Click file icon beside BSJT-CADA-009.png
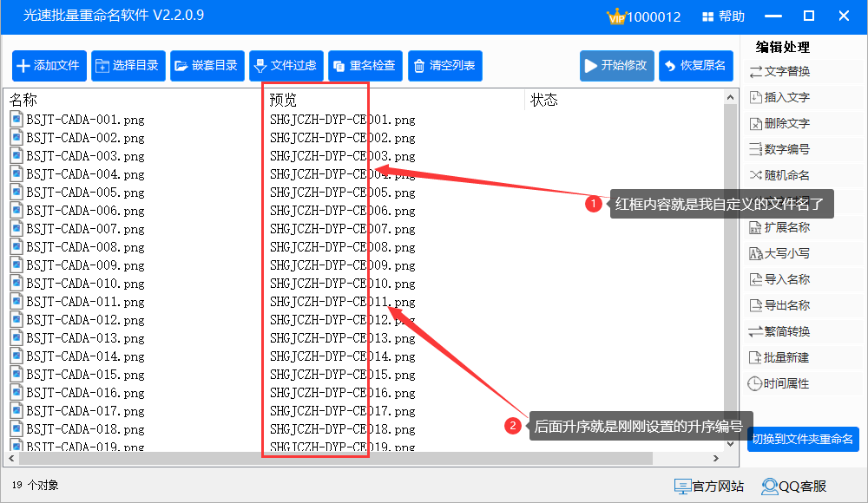This screenshot has height=503, width=868. click(x=16, y=265)
